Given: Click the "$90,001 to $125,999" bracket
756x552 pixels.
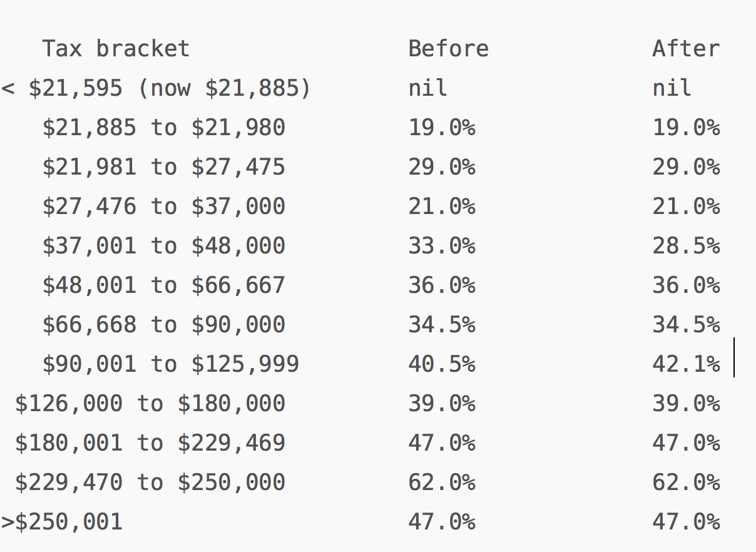Looking at the screenshot, I should click(x=171, y=364).
